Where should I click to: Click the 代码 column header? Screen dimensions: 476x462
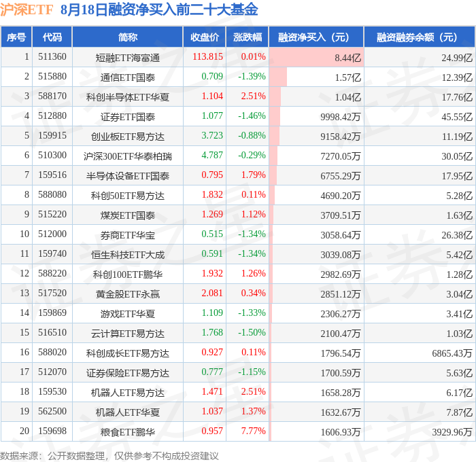(x=52, y=37)
